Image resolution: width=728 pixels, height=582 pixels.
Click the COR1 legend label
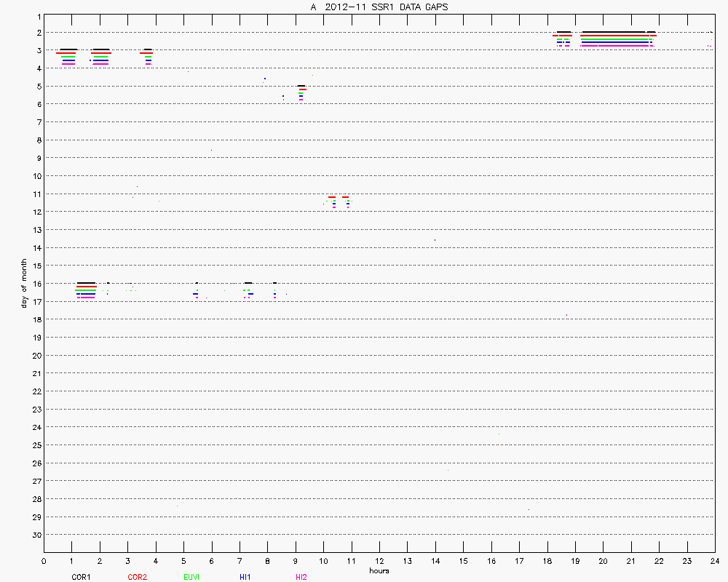pos(81,577)
